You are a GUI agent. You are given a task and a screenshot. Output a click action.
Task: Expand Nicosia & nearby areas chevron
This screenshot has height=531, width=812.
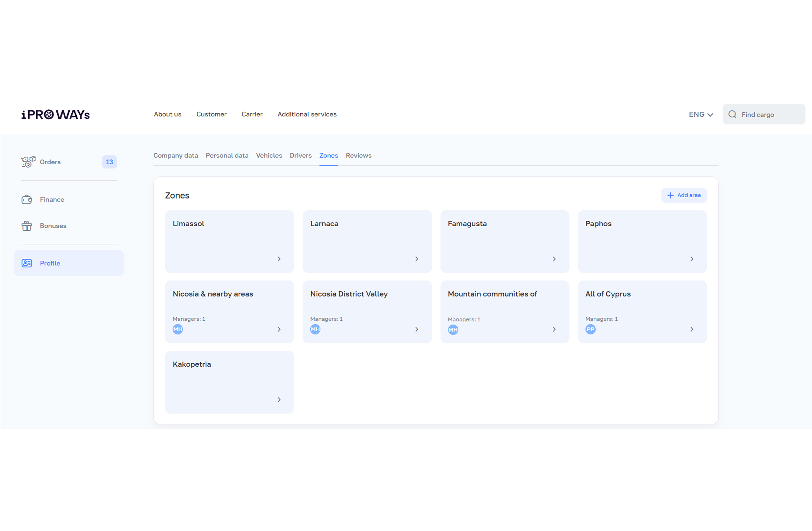point(279,329)
